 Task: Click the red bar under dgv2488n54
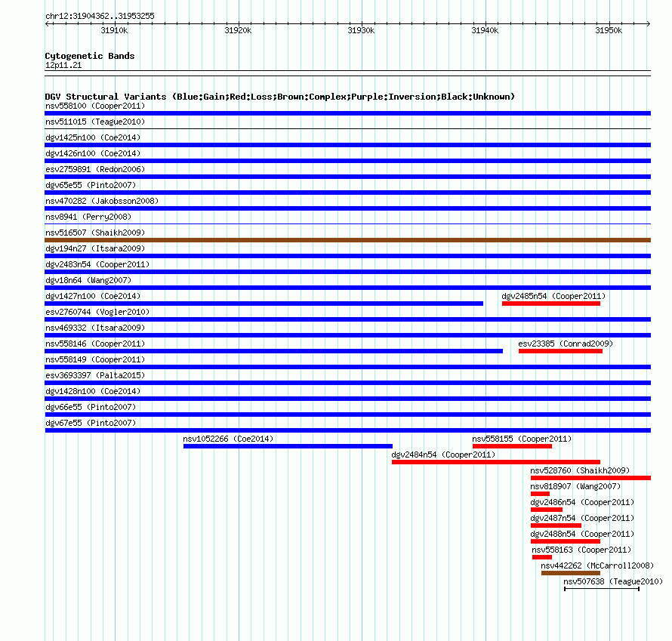point(566,541)
